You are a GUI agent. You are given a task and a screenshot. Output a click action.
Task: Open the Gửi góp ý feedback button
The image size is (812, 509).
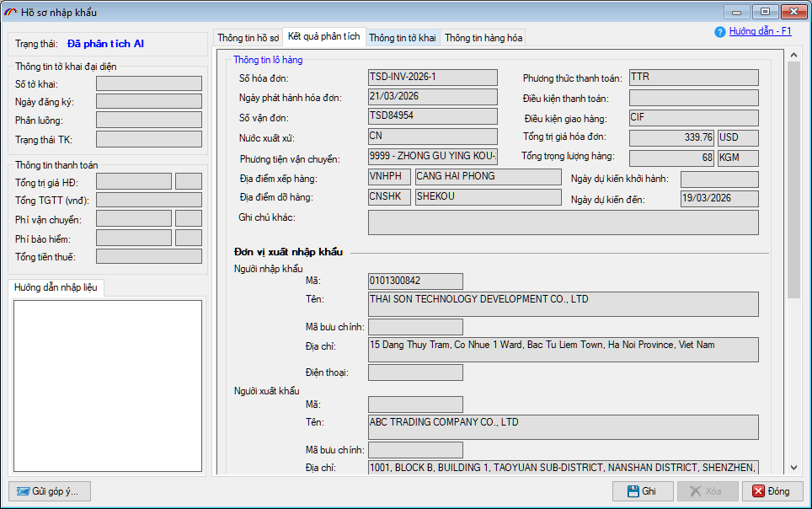point(49,491)
